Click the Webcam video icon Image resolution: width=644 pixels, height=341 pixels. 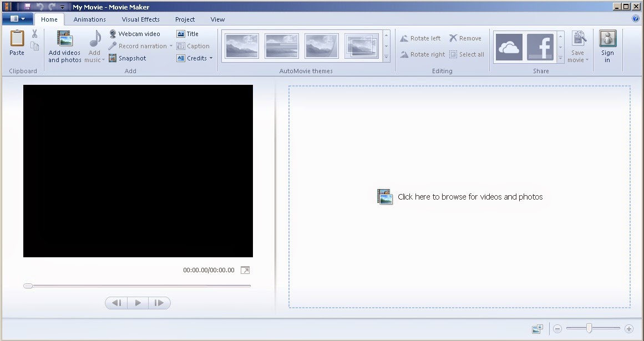tap(112, 33)
